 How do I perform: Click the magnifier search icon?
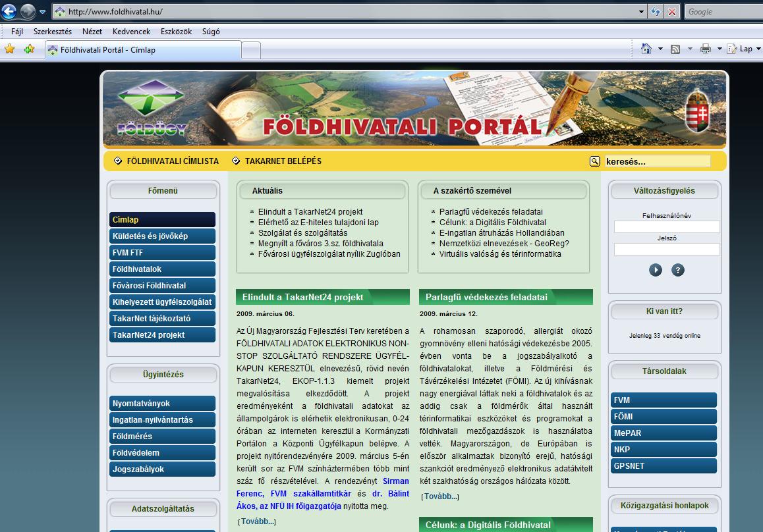coord(594,161)
